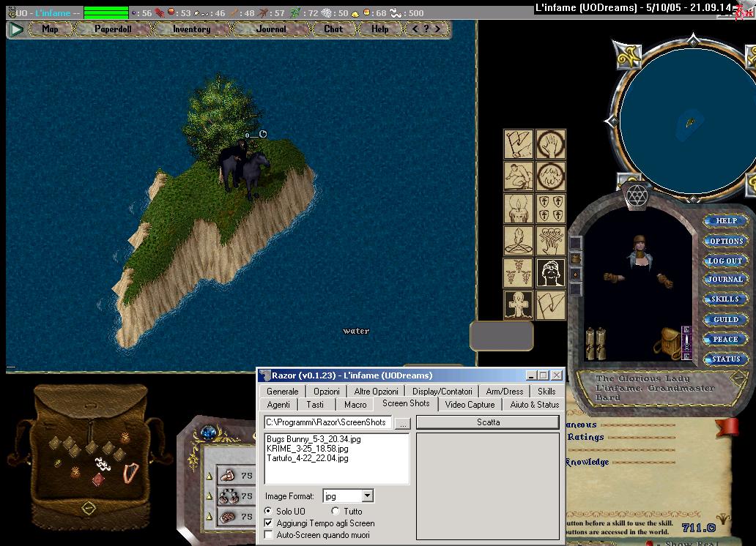This screenshot has width=756, height=546.
Task: Open the STATUS button on paperdoll
Action: click(x=724, y=359)
